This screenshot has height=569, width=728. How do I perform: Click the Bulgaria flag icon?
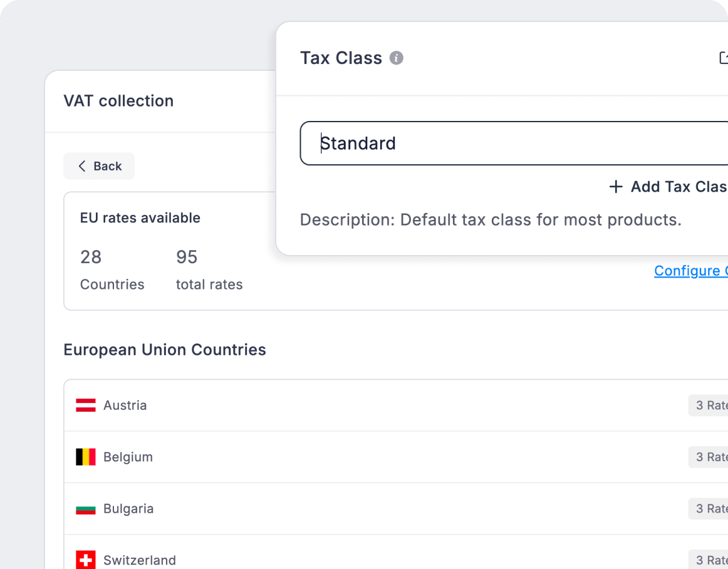86,508
